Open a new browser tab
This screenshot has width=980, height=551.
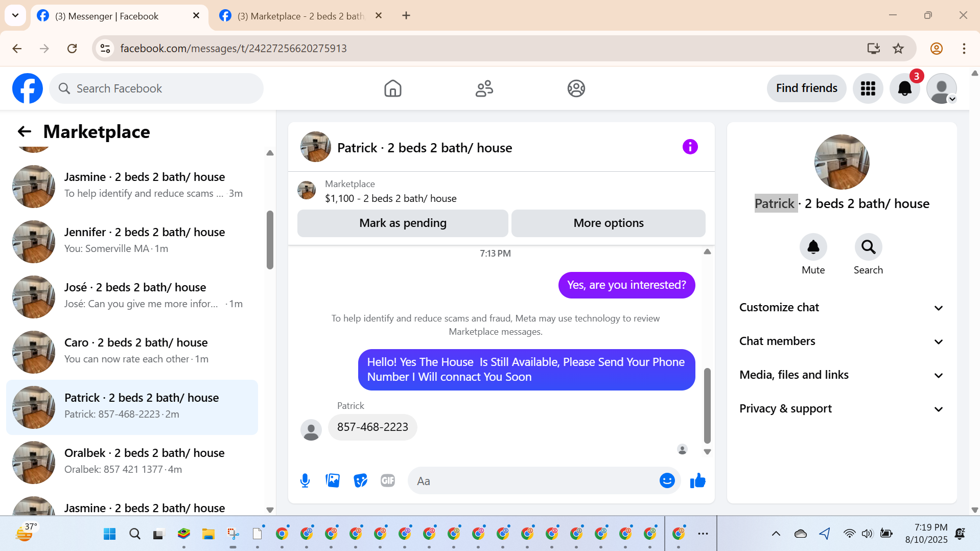pos(406,16)
